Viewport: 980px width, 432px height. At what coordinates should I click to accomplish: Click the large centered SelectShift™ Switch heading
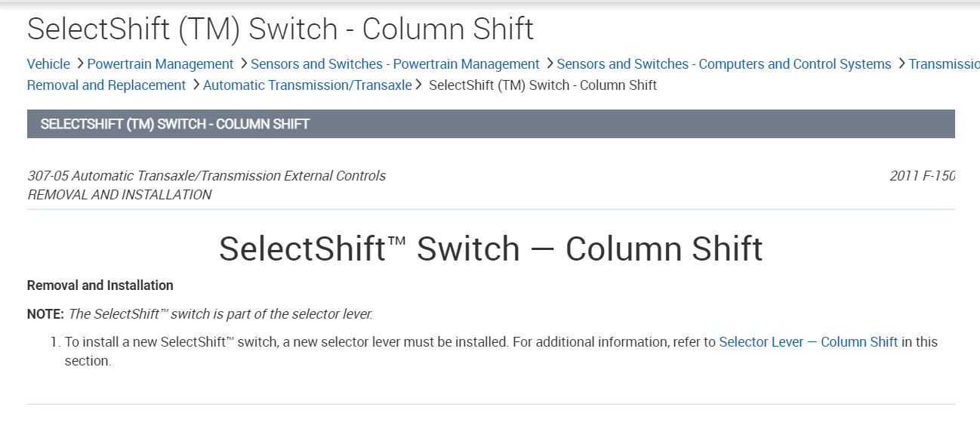tap(491, 249)
